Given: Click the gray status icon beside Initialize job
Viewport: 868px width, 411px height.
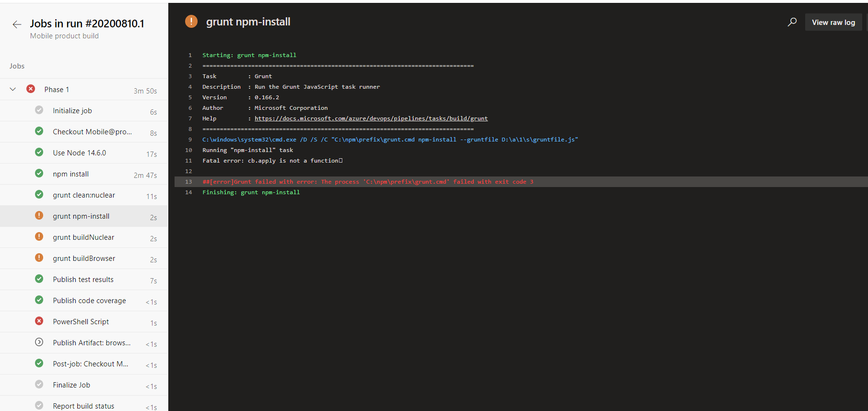Looking at the screenshot, I should [x=39, y=110].
